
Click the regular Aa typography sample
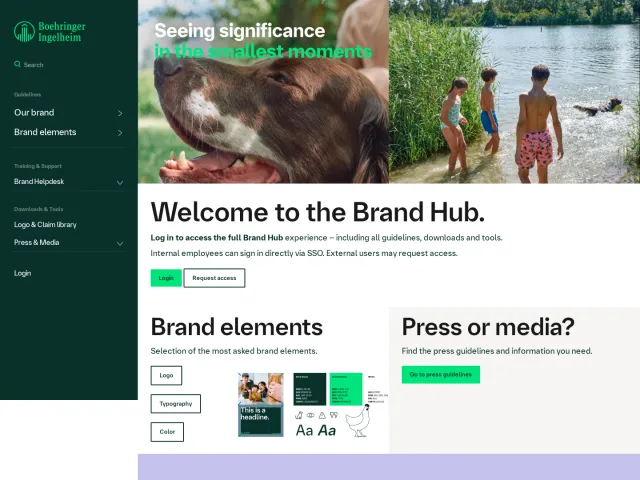pos(304,430)
